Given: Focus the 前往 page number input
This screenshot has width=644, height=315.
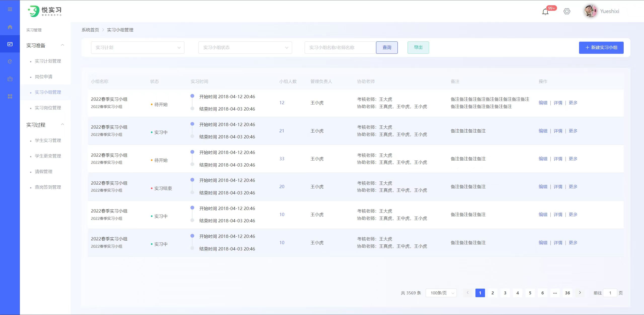Looking at the screenshot, I should (x=610, y=293).
